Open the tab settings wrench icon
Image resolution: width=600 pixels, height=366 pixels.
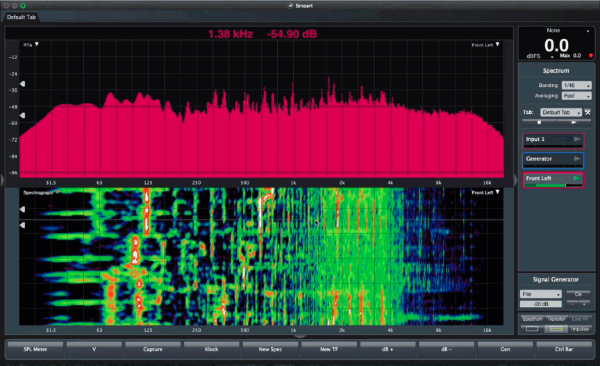tap(587, 112)
